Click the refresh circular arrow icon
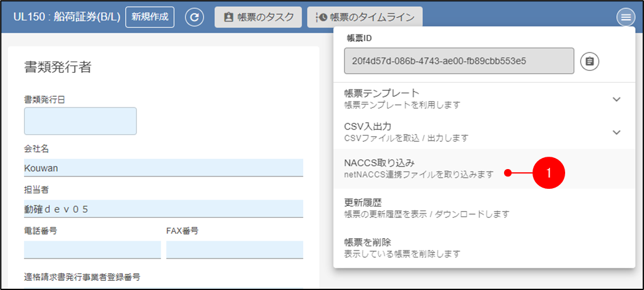The height and width of the screenshot is (290, 644). (195, 17)
